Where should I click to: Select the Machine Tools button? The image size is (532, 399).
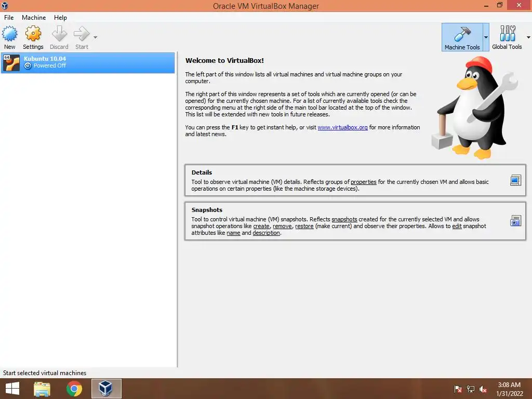pos(462,37)
